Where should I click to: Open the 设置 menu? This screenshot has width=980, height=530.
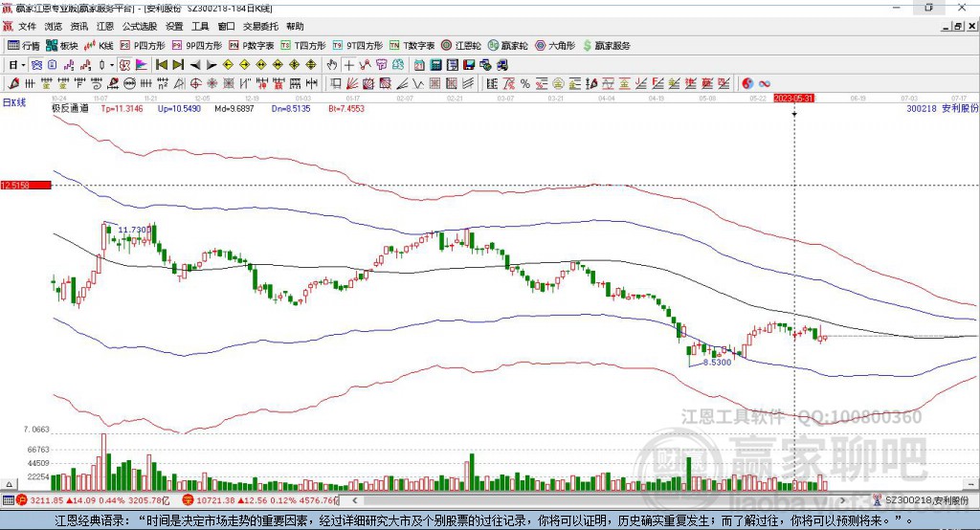click(x=174, y=26)
